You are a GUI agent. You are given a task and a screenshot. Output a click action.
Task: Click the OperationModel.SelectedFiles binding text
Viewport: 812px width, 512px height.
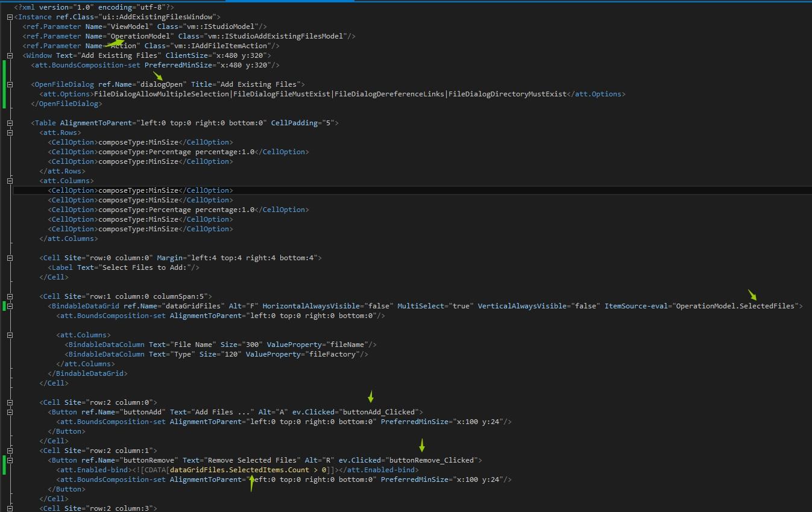pyautogui.click(x=735, y=306)
